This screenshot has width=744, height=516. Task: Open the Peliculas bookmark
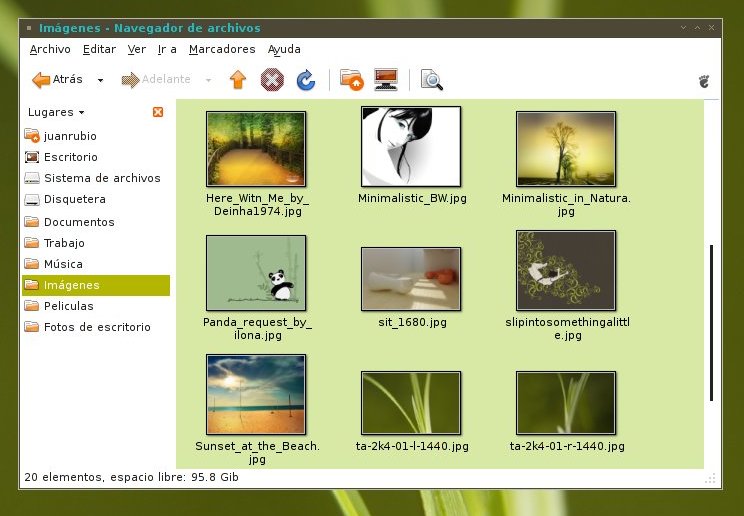pyautogui.click(x=96, y=306)
